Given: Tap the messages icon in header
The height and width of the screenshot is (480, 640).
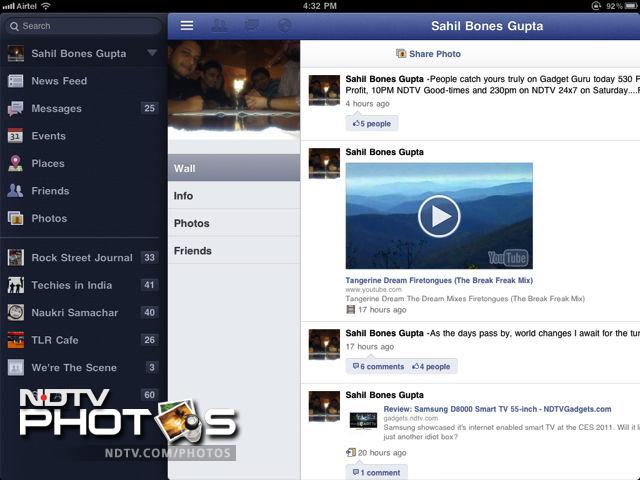Looking at the screenshot, I should [x=251, y=25].
